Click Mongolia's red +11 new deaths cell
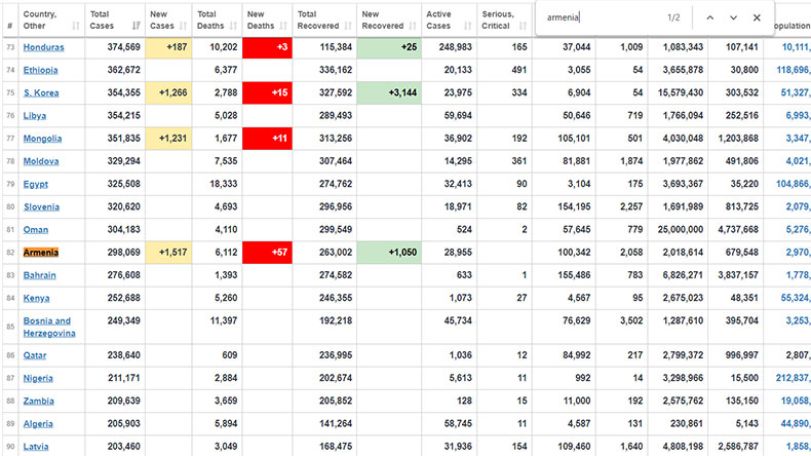 click(267, 139)
